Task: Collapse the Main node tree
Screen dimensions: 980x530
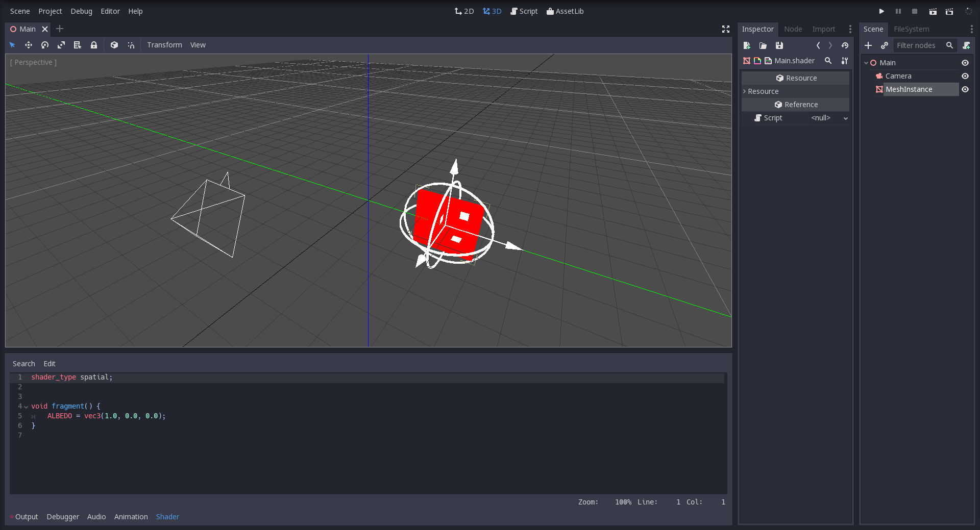Action: pyautogui.click(x=866, y=63)
